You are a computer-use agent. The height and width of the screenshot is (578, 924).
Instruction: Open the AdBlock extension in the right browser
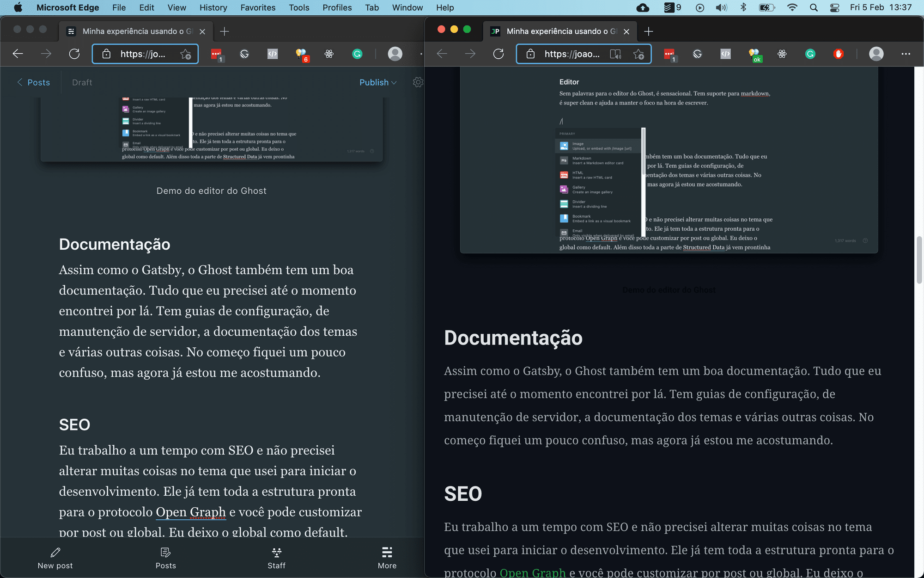pos(839,54)
